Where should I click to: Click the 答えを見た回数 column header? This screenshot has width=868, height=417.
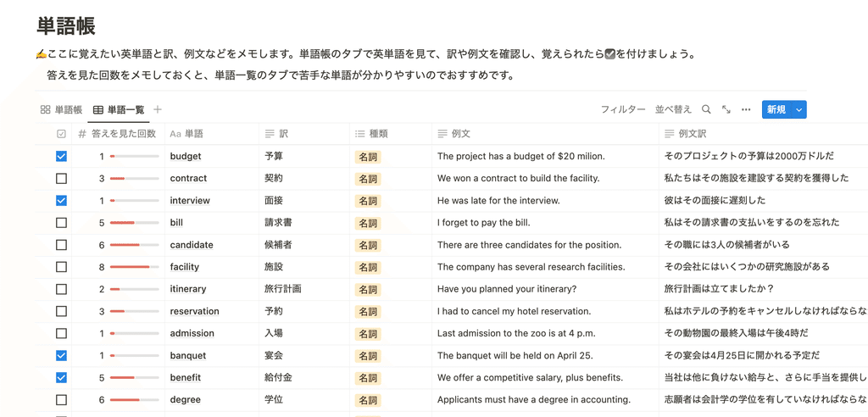pyautogui.click(x=118, y=134)
